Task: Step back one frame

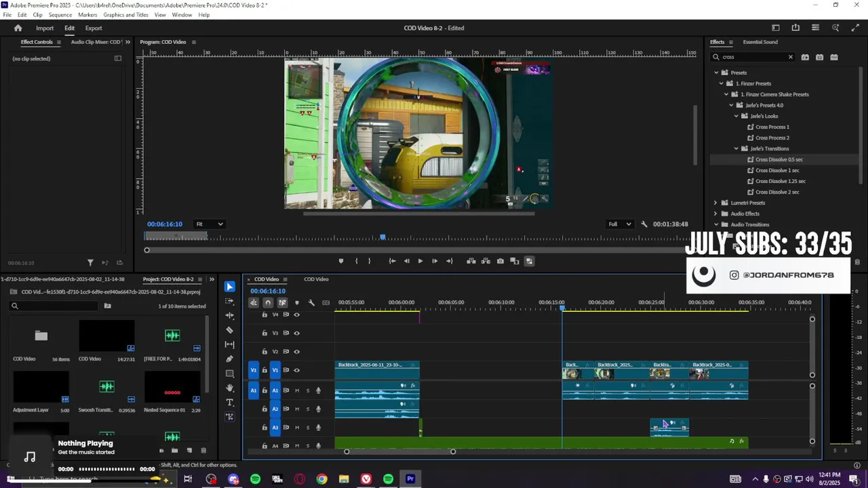Action: tap(406, 261)
